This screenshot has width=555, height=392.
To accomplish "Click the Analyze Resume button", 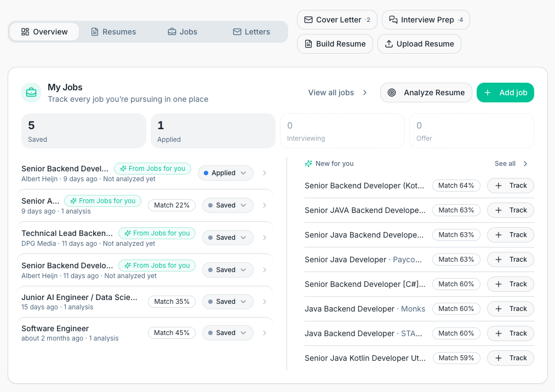I will (x=426, y=93).
